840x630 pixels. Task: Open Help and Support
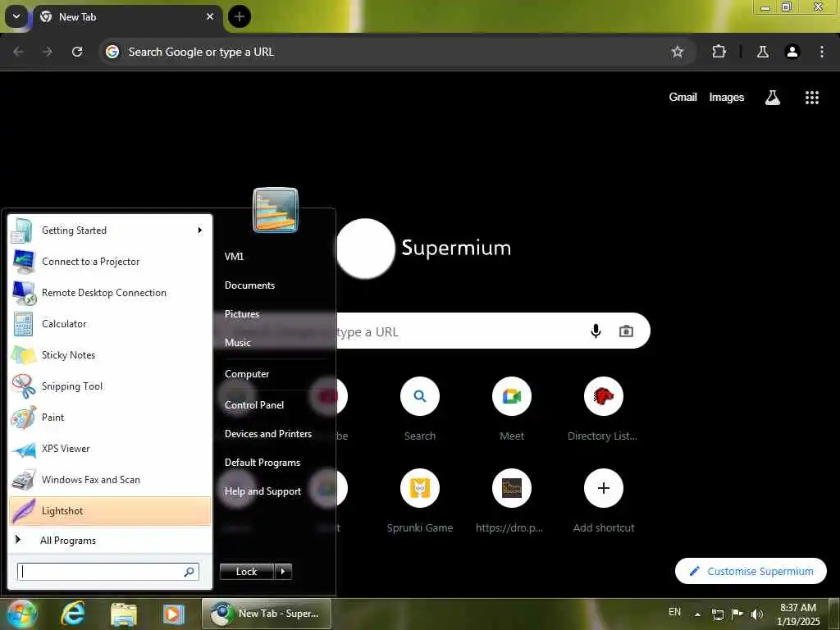262,491
